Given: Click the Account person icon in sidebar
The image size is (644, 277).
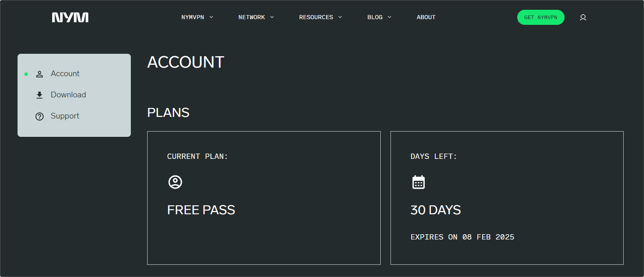Looking at the screenshot, I should tap(40, 74).
